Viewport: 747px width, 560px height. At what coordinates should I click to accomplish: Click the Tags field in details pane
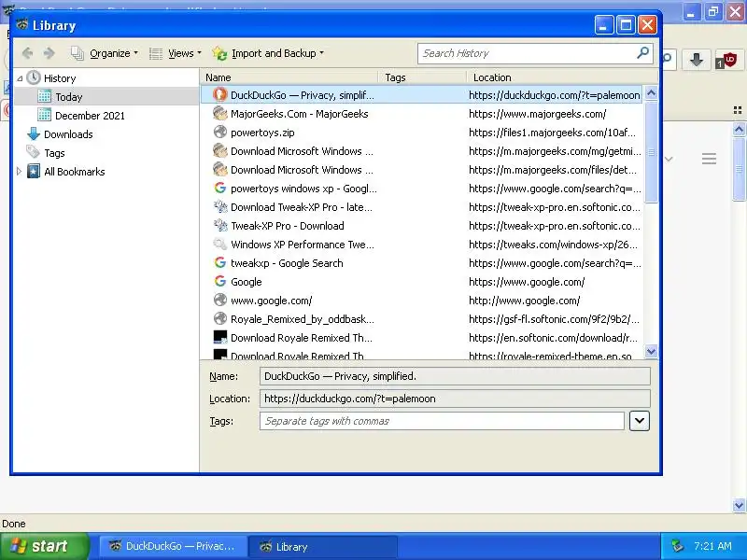[x=442, y=421]
